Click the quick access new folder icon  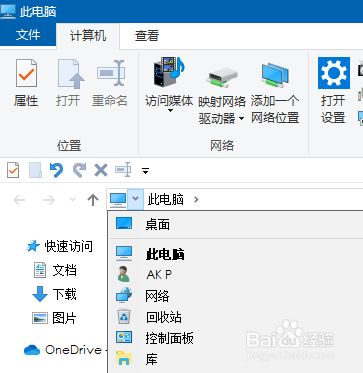pos(35,171)
